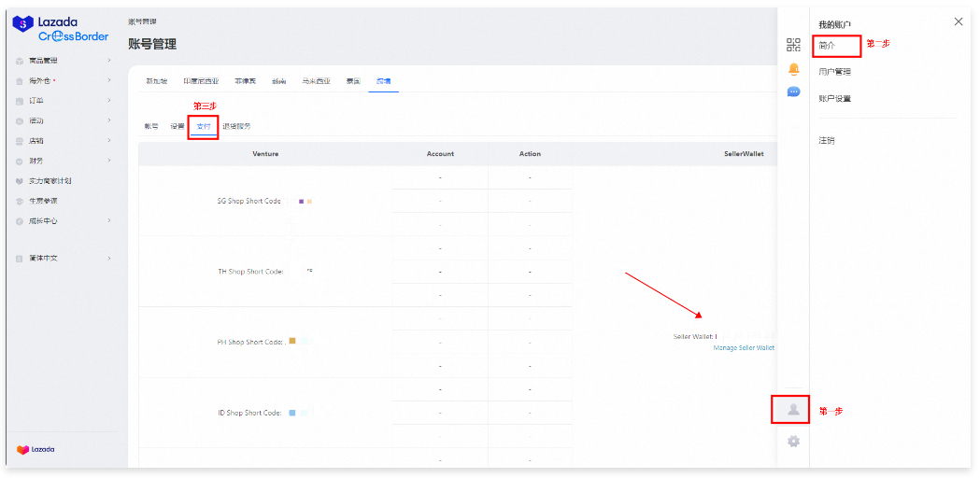Select 简介 in the account menu
This screenshot has height=478, width=980.
tap(826, 45)
